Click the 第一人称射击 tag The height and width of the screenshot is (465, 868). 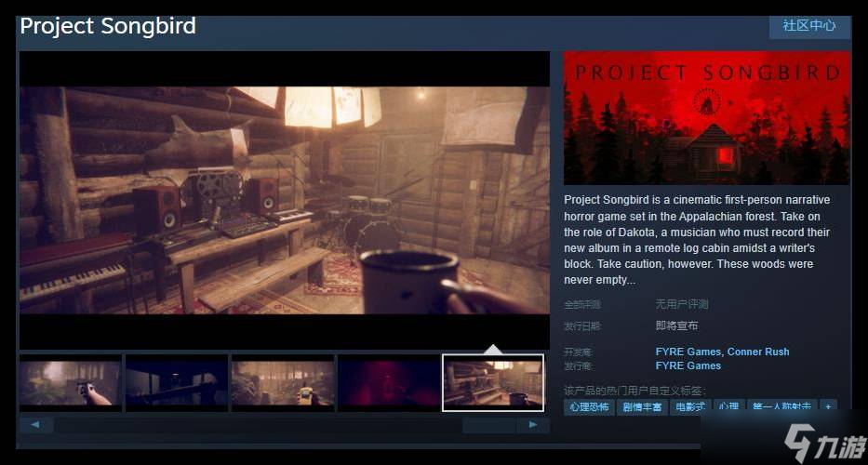(x=781, y=407)
